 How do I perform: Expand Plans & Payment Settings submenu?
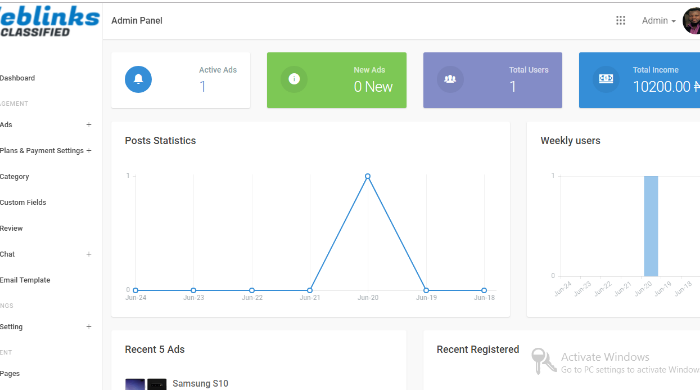[x=89, y=150]
